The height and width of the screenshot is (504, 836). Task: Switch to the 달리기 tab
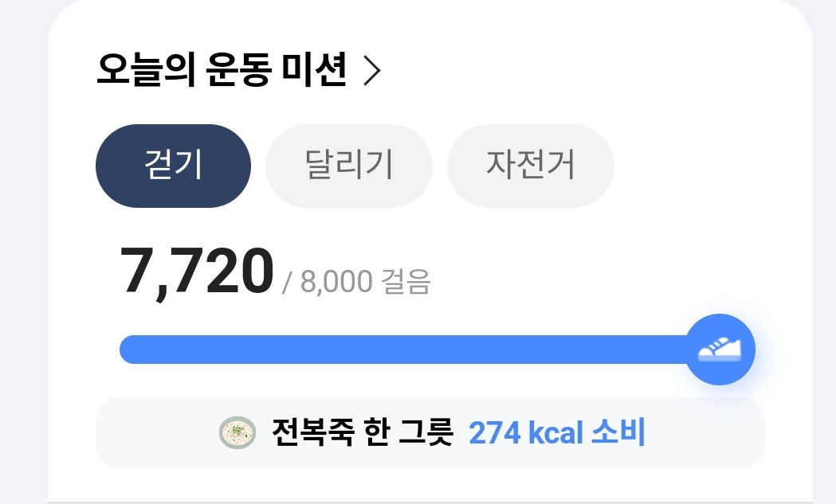tap(348, 166)
